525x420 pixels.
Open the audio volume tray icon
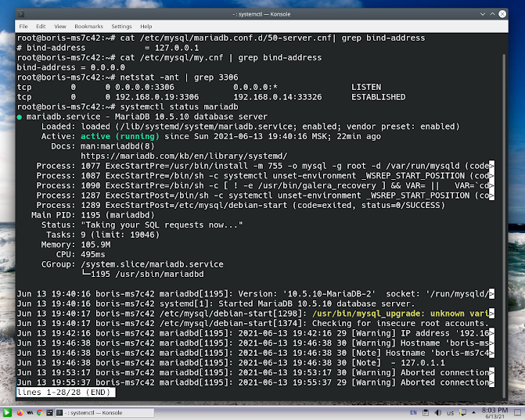click(437, 413)
